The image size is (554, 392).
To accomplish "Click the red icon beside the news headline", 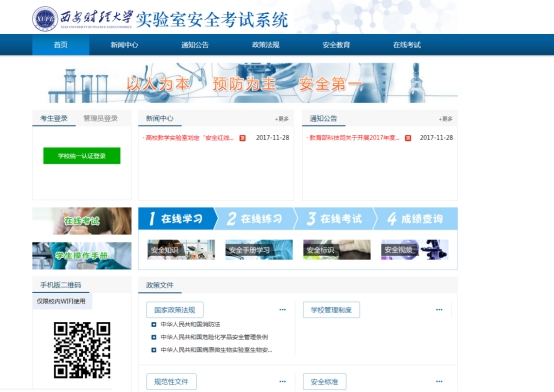I will coord(242,138).
